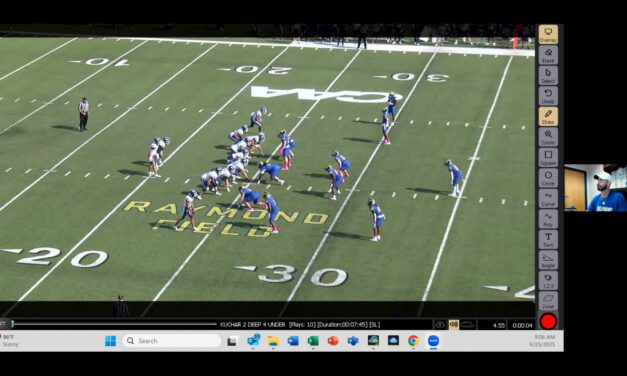Click the 4.55 value in playback bar
627x376 pixels.
(498, 326)
